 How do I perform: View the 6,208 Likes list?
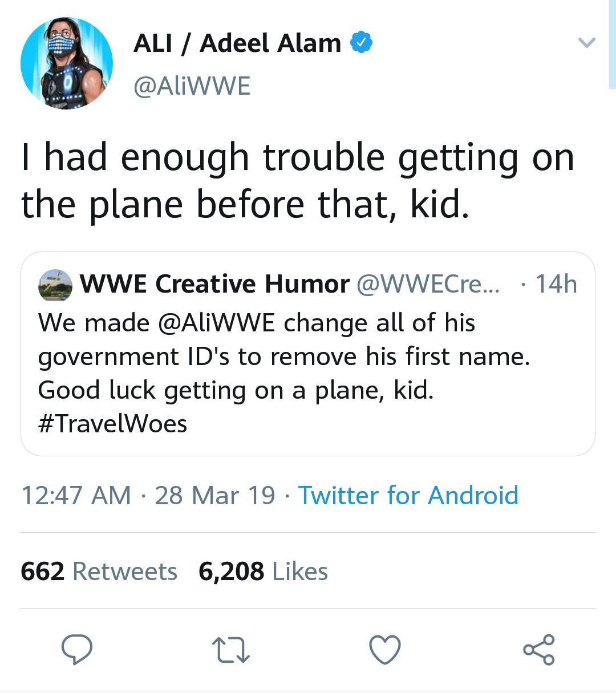tap(263, 571)
